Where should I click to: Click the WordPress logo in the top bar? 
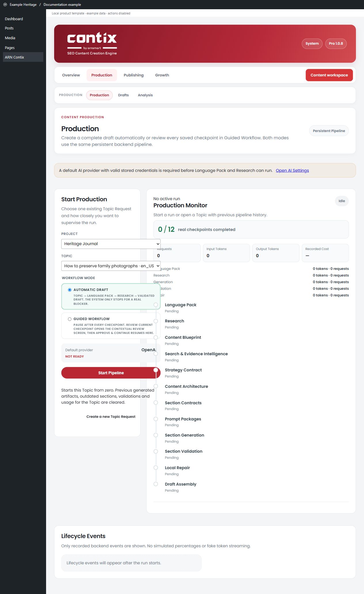click(5, 4)
